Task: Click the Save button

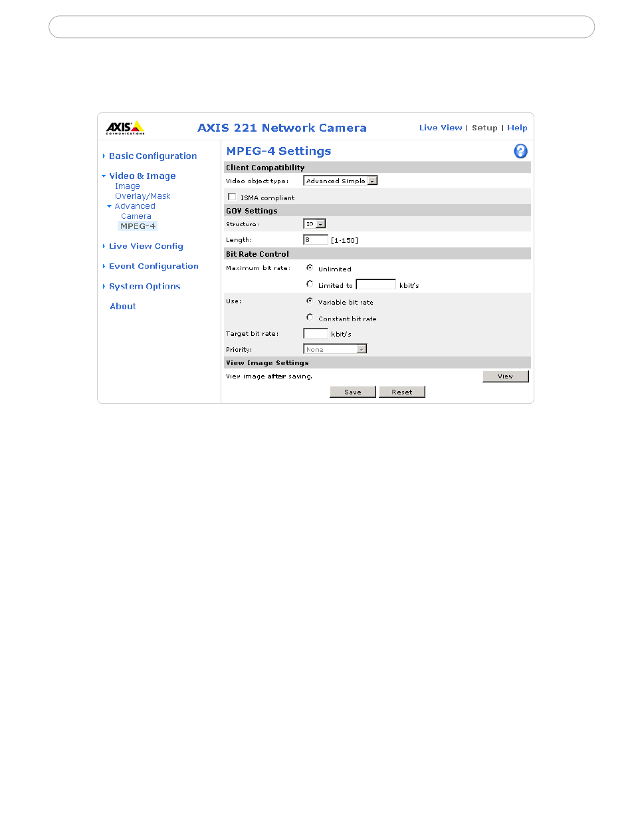Action: (x=353, y=392)
